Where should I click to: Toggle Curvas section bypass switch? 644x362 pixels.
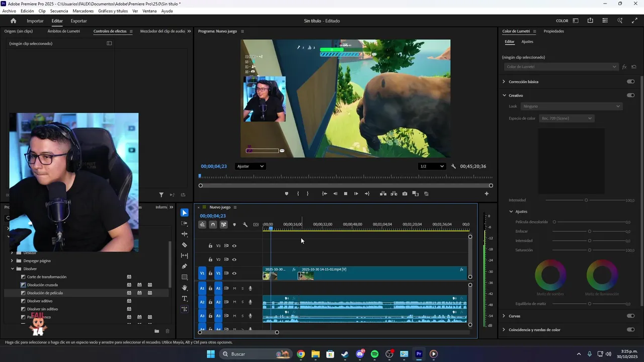point(630,316)
